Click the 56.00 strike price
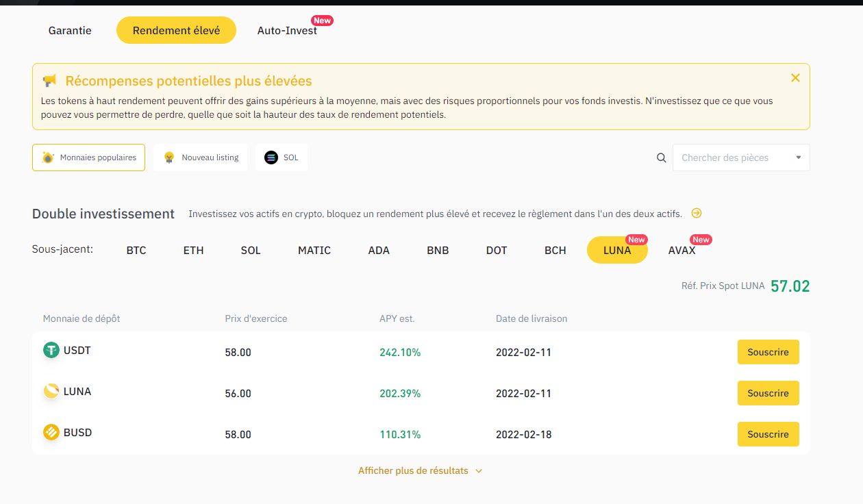 pos(238,394)
